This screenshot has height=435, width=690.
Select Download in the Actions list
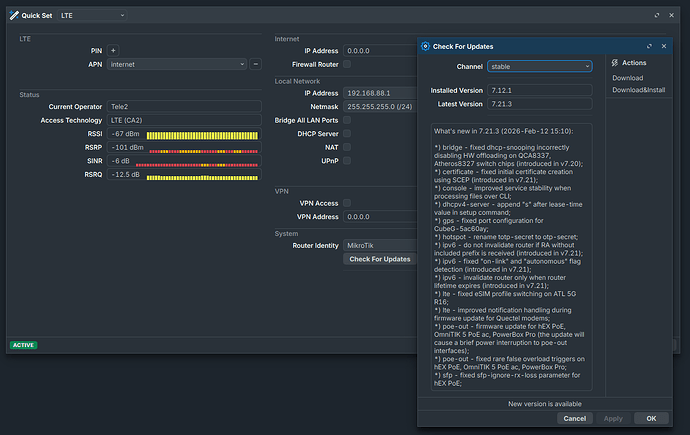pos(628,78)
